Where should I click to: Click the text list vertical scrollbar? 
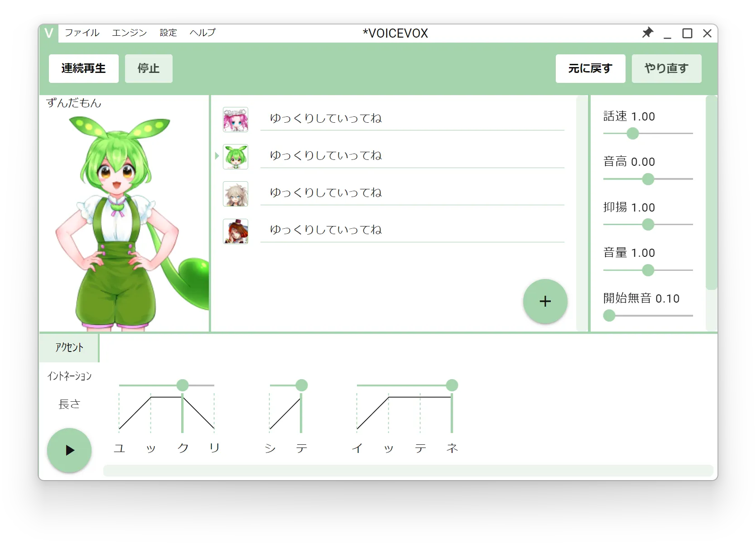click(x=582, y=213)
